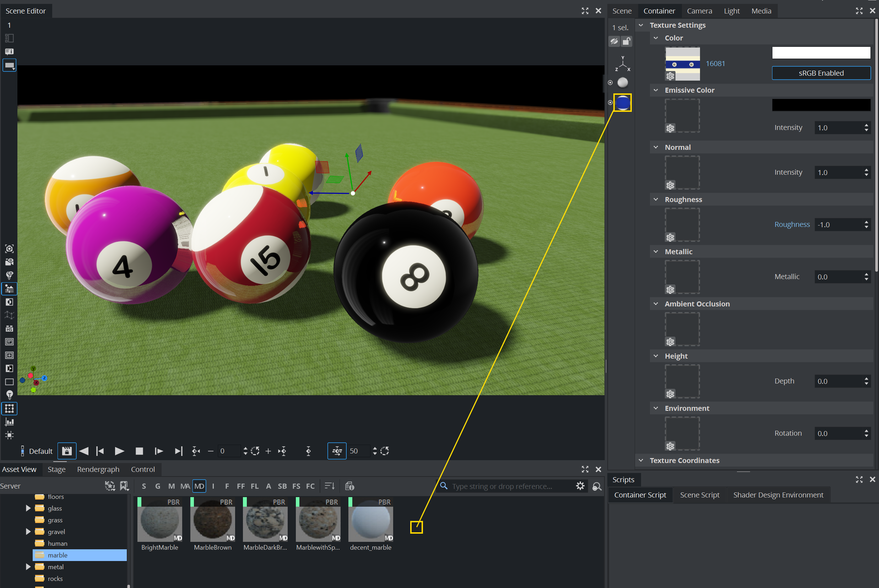Click the lock director clapperboard icon
The height and width of the screenshot is (588, 879).
click(67, 451)
